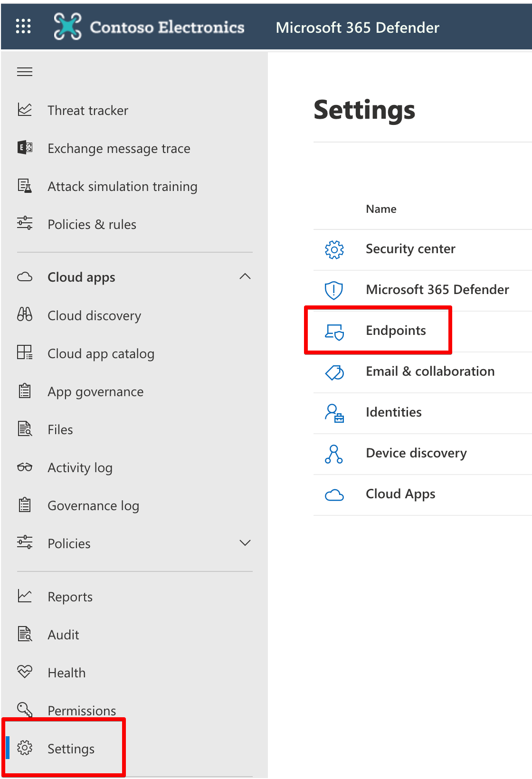532x779 pixels.
Task: Click the Health heart icon
Action: [x=25, y=672]
